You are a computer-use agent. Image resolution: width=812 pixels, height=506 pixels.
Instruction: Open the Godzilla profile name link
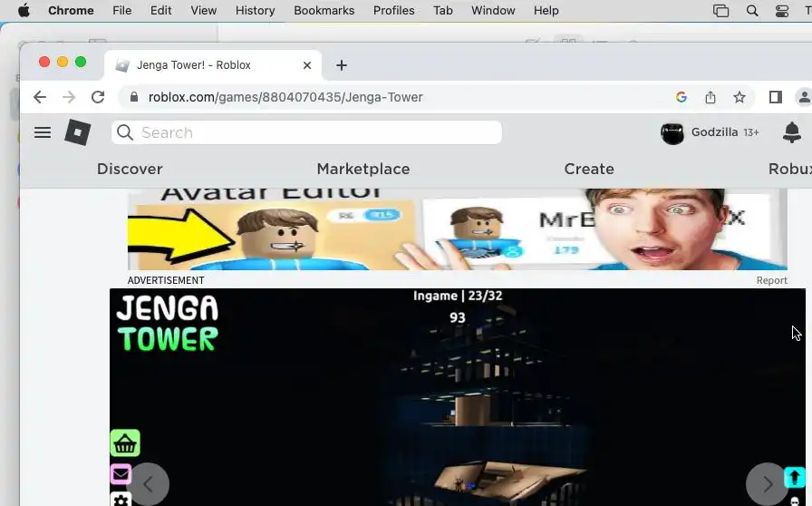coord(715,132)
